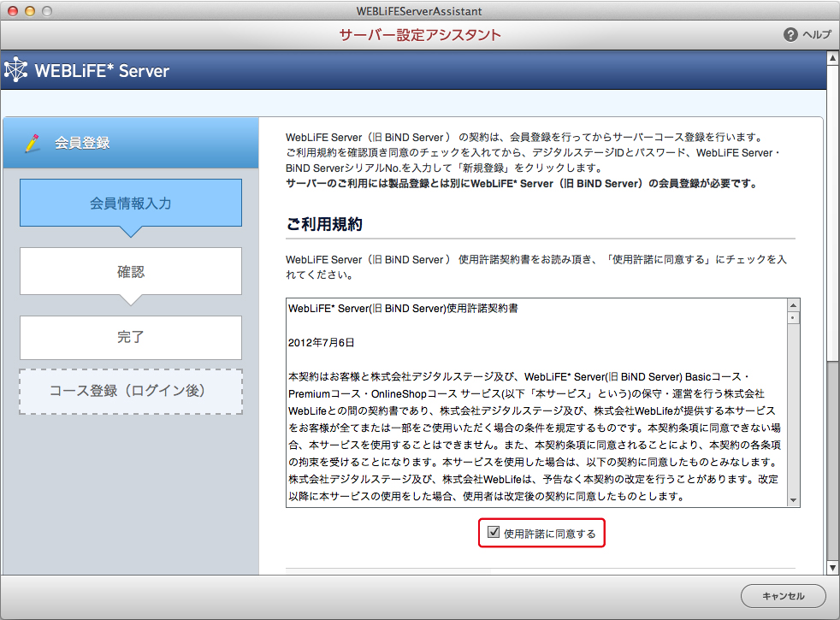This screenshot has width=840, height=620.
Task: Click the 2012年7月6日 date line
Action: [x=322, y=343]
